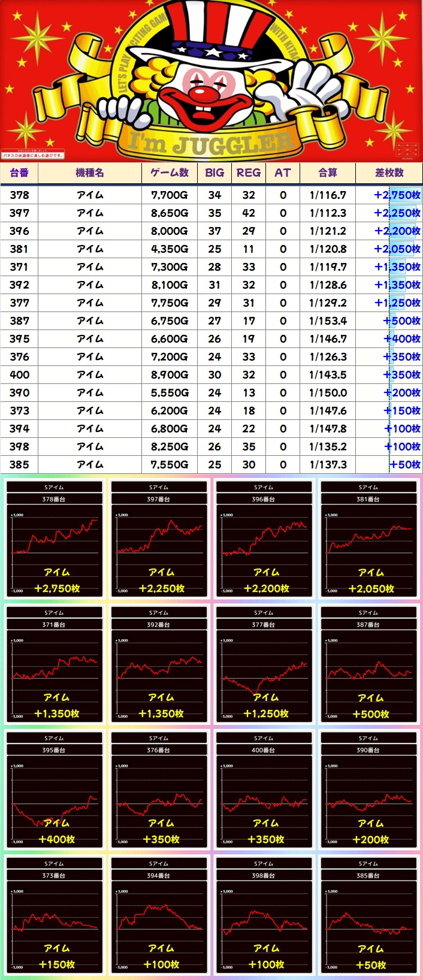Select the 差枚数 column header
This screenshot has width=423, height=980.
(x=389, y=173)
